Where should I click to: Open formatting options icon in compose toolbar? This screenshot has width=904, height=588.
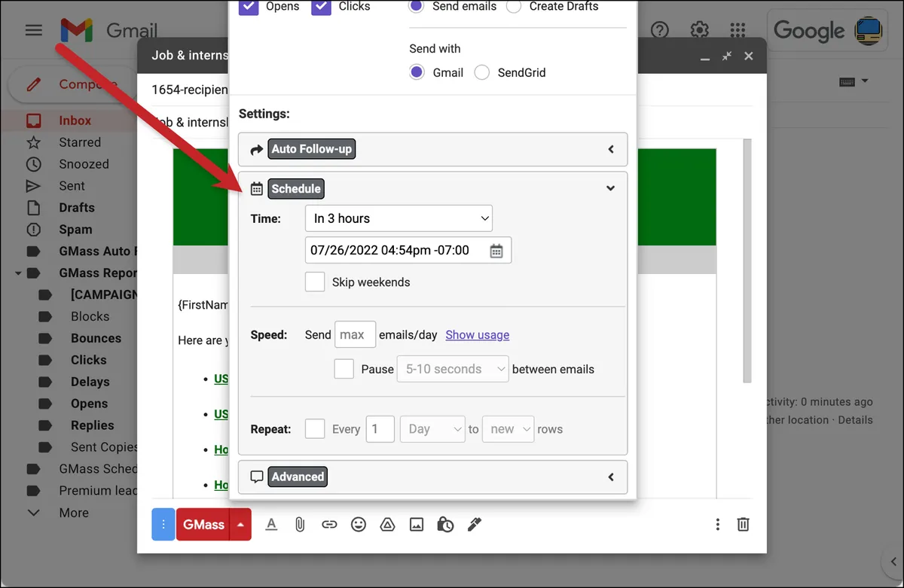tap(272, 525)
